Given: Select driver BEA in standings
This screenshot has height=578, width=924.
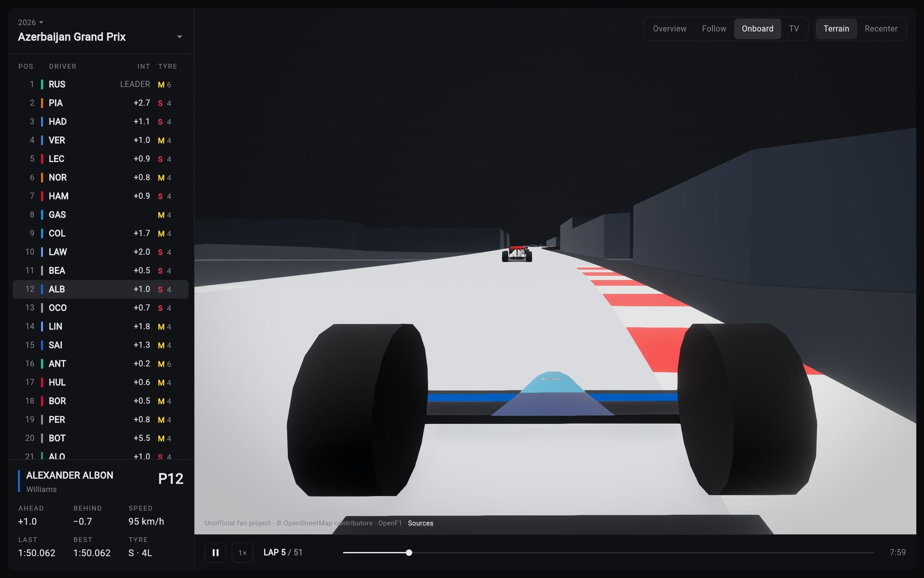Looking at the screenshot, I should tap(100, 271).
